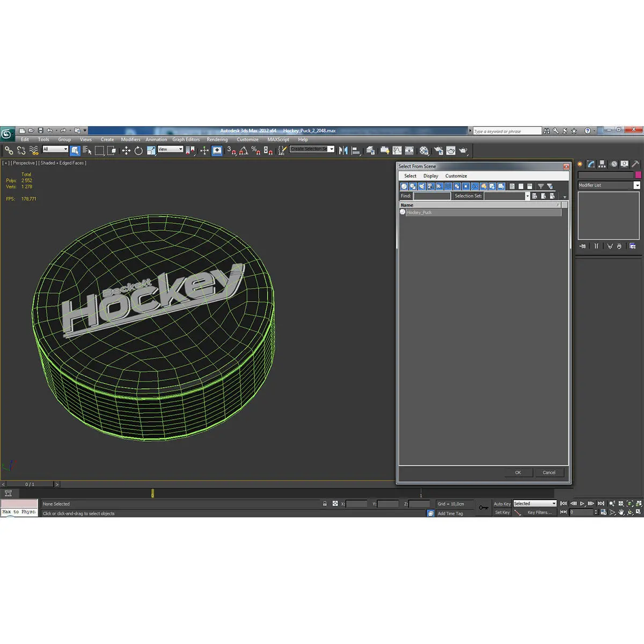Activate the Select and Rotate tool

(x=138, y=151)
